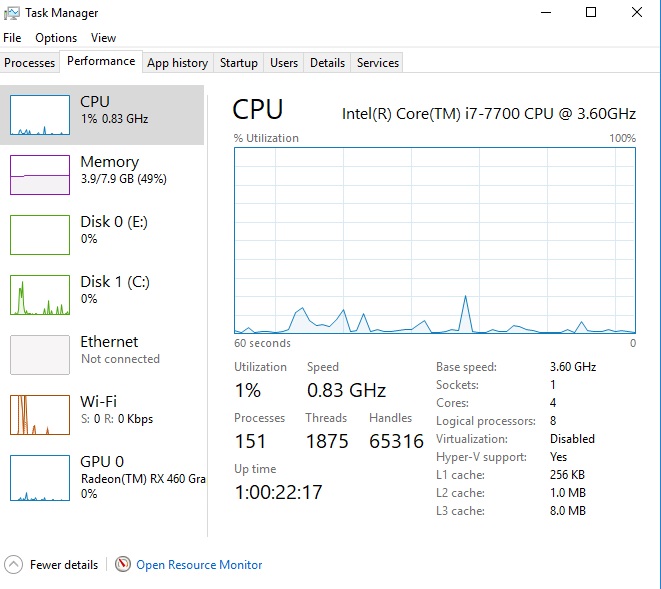Open the View menu
The image size is (661, 589).
103,38
